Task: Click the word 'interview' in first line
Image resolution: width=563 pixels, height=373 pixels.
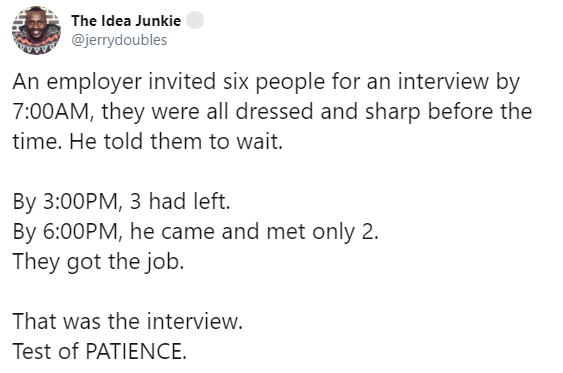Action: (443, 81)
